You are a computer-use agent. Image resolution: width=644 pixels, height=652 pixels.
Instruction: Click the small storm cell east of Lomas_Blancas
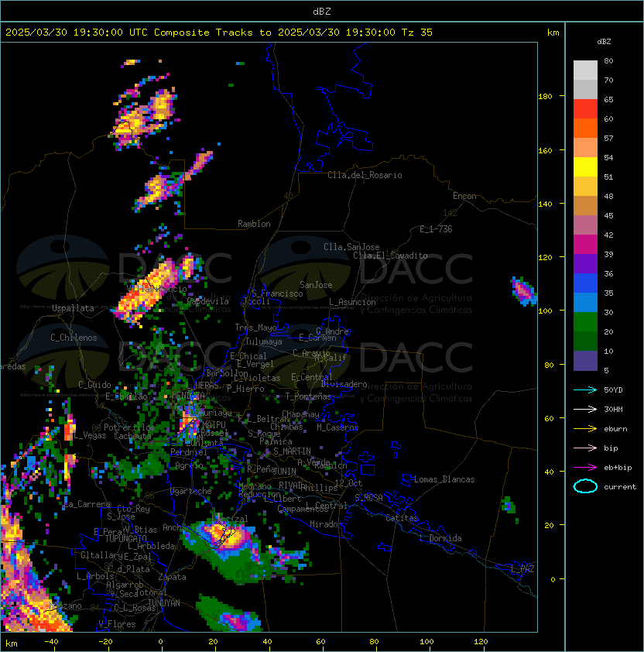(x=509, y=505)
